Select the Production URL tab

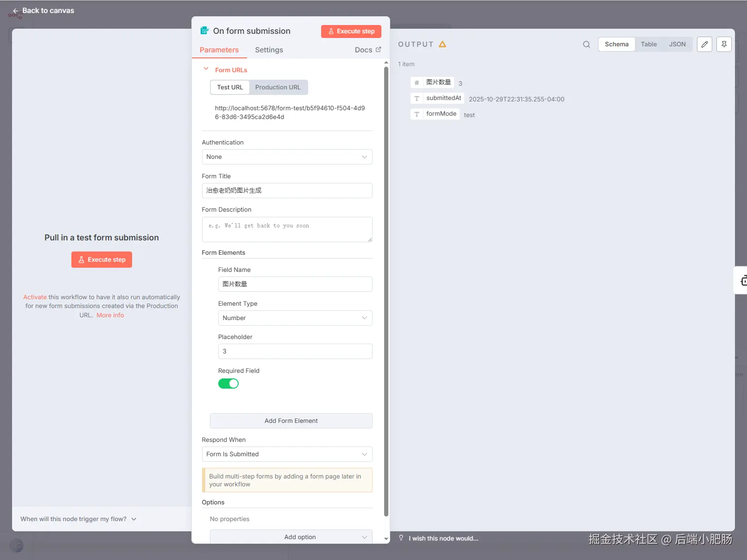tap(278, 87)
